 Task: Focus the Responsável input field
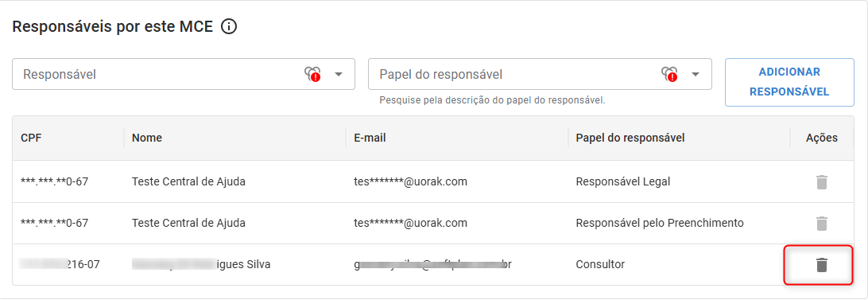tap(161, 74)
